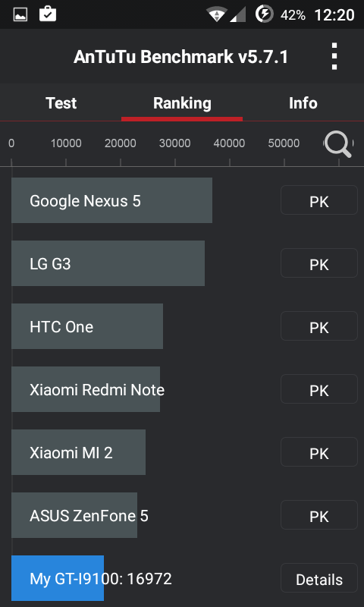The image size is (364, 607).
Task: Open the Info tab
Action: (x=303, y=103)
